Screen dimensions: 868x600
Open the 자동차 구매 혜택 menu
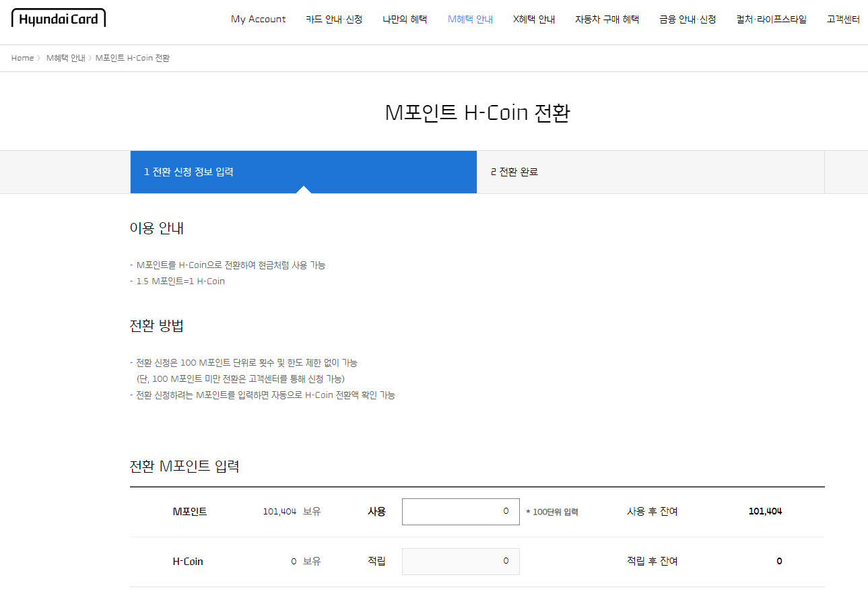click(607, 19)
